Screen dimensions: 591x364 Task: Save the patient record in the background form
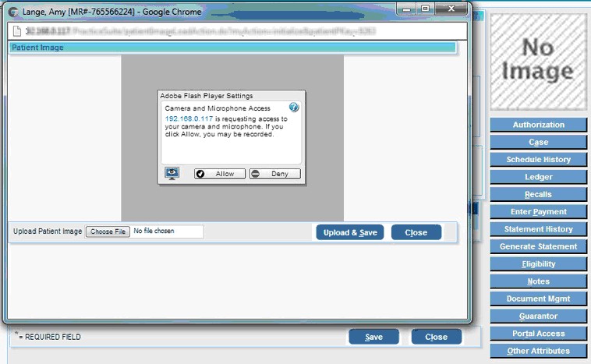373,337
